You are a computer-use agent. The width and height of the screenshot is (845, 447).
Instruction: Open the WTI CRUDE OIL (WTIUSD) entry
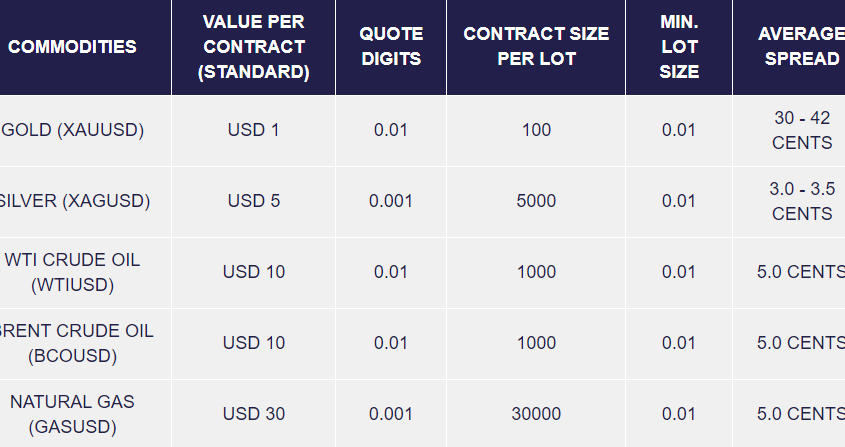[72, 272]
